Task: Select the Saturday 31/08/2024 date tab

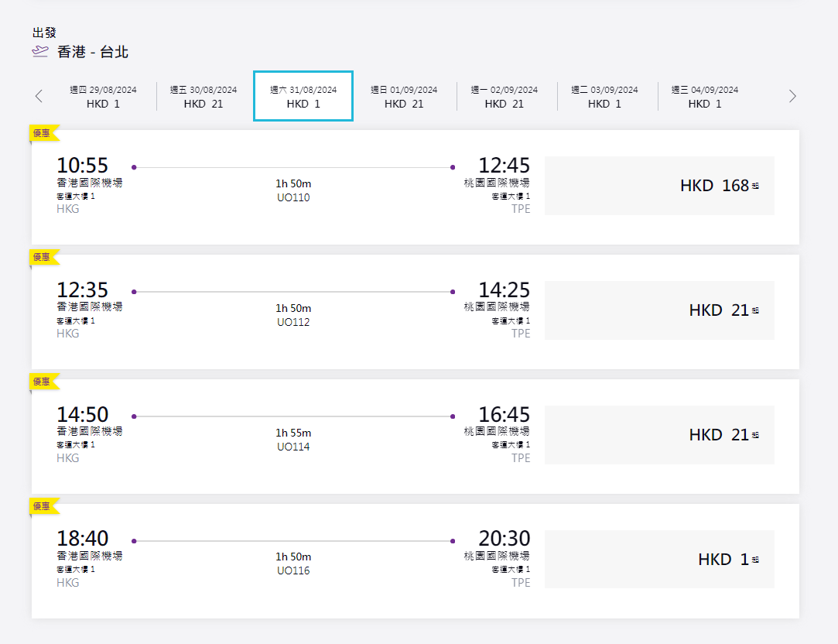Action: pyautogui.click(x=303, y=97)
